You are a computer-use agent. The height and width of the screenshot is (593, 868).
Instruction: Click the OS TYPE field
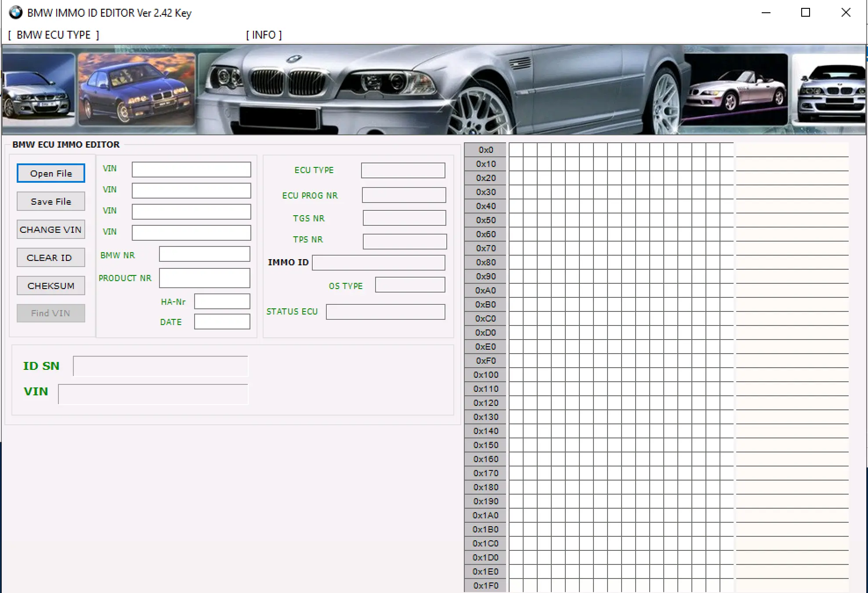click(409, 285)
